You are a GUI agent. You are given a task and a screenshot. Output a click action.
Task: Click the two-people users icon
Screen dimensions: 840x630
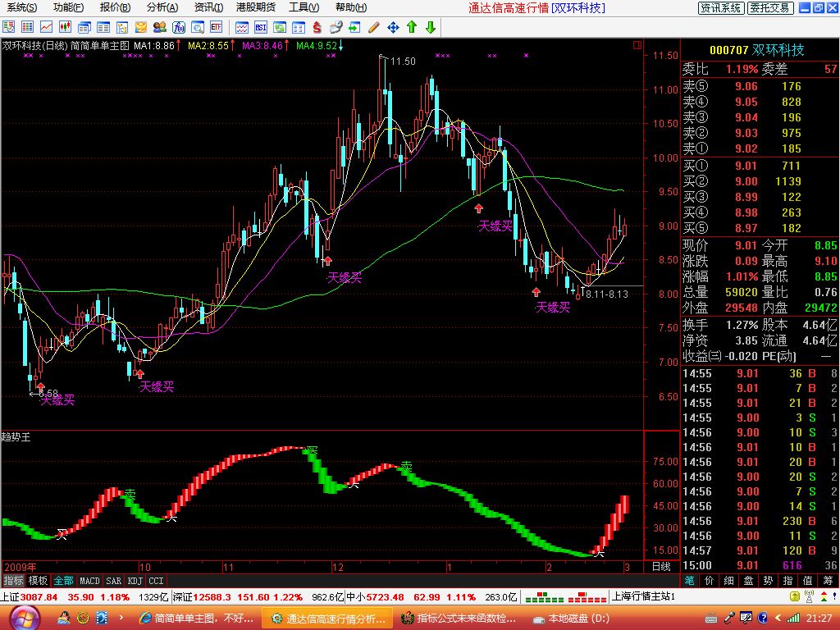pos(160,27)
